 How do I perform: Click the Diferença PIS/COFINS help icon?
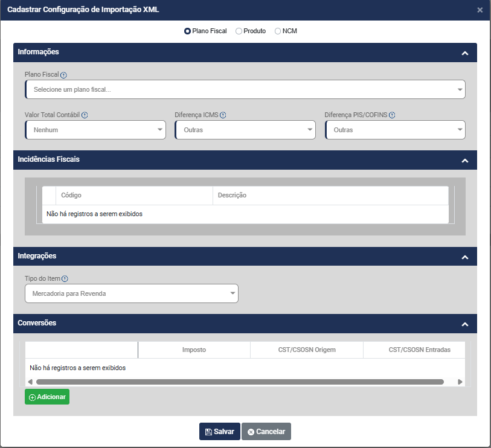coord(392,115)
